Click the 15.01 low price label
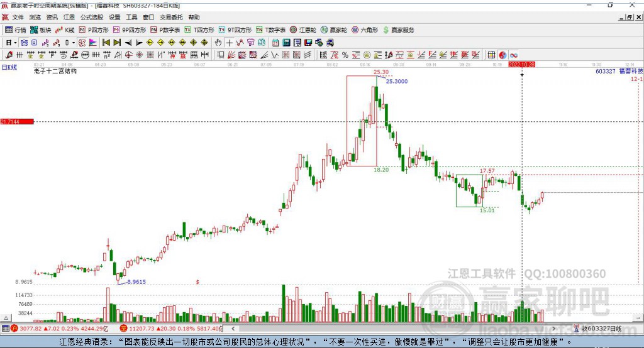 coord(487,210)
